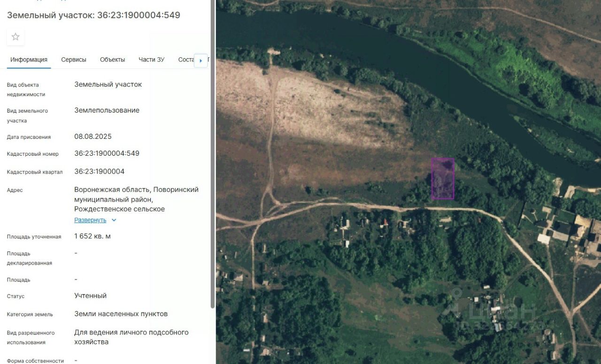
Task: Click the chevron next to Развернуть
Action: point(114,220)
